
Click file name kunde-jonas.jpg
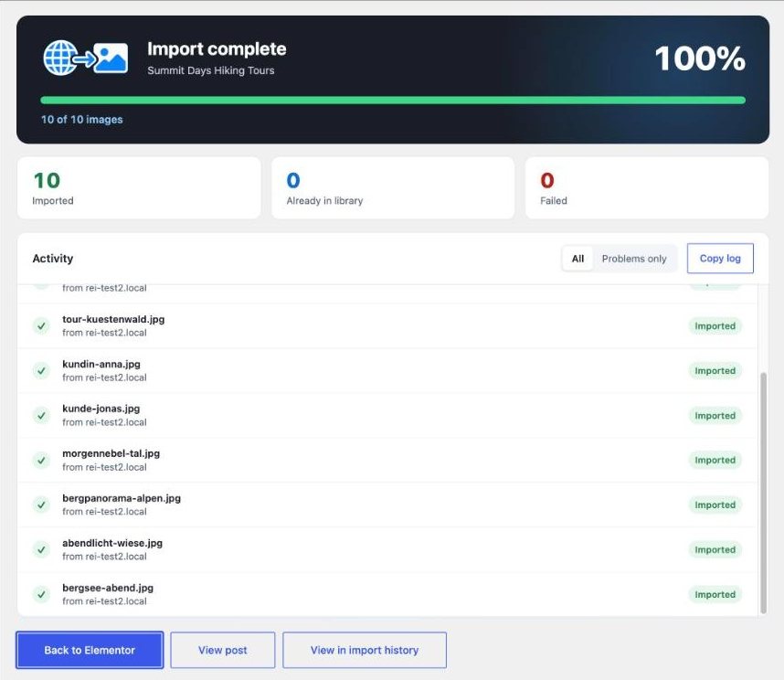pyautogui.click(x=101, y=409)
